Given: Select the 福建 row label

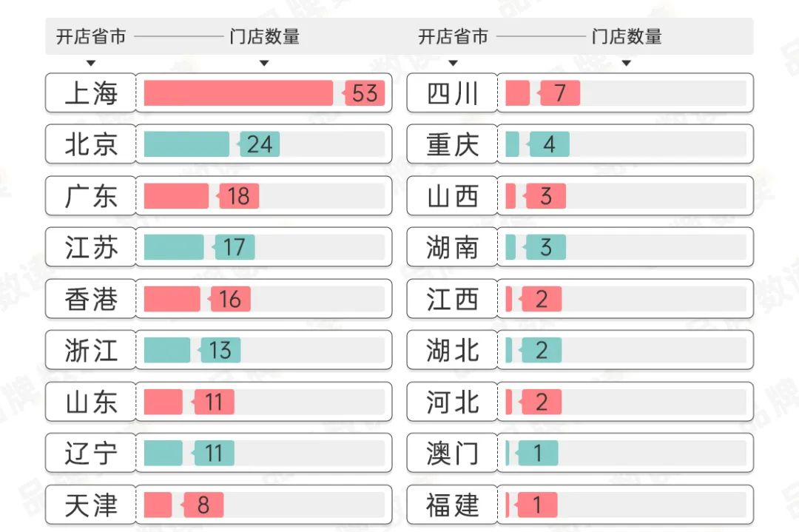Looking at the screenshot, I should pyautogui.click(x=452, y=505).
